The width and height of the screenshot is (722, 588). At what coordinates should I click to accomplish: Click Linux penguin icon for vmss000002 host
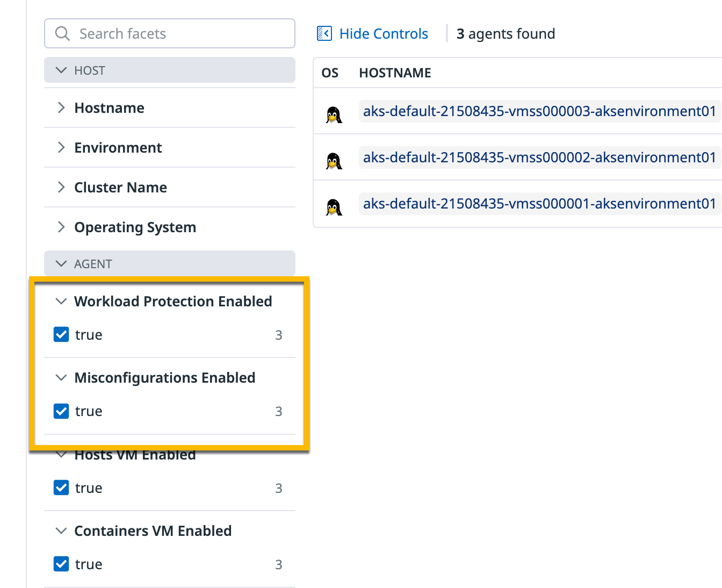[334, 161]
